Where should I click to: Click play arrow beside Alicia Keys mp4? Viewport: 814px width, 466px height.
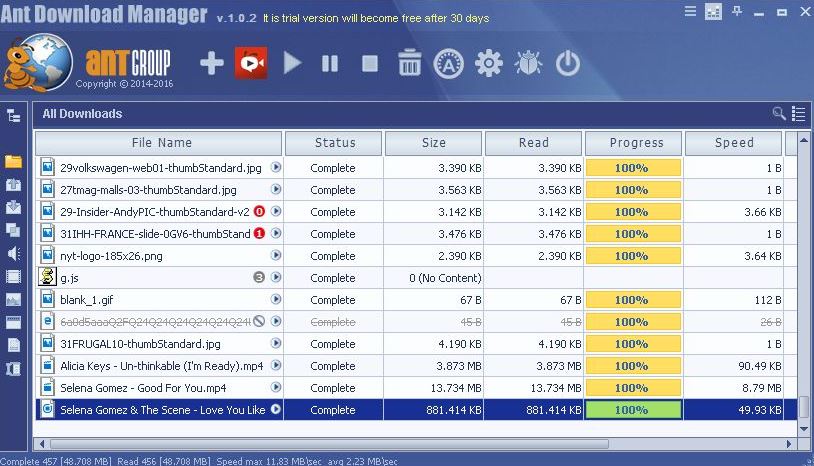click(x=276, y=365)
